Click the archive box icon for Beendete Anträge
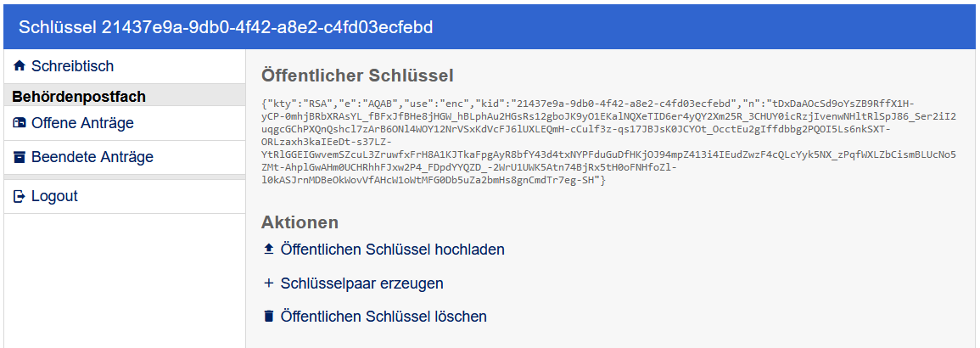The height and width of the screenshot is (348, 980). [20, 157]
